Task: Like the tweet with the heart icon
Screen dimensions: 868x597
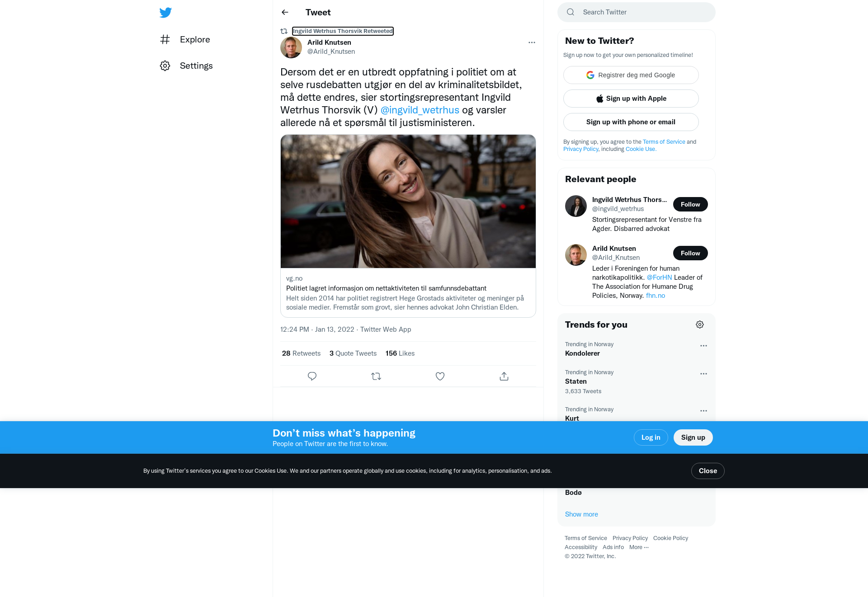Action: pyautogui.click(x=440, y=376)
